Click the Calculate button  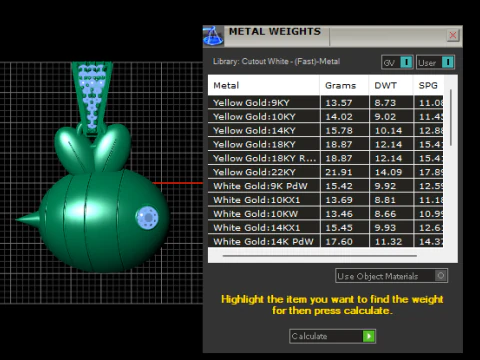tap(332, 336)
